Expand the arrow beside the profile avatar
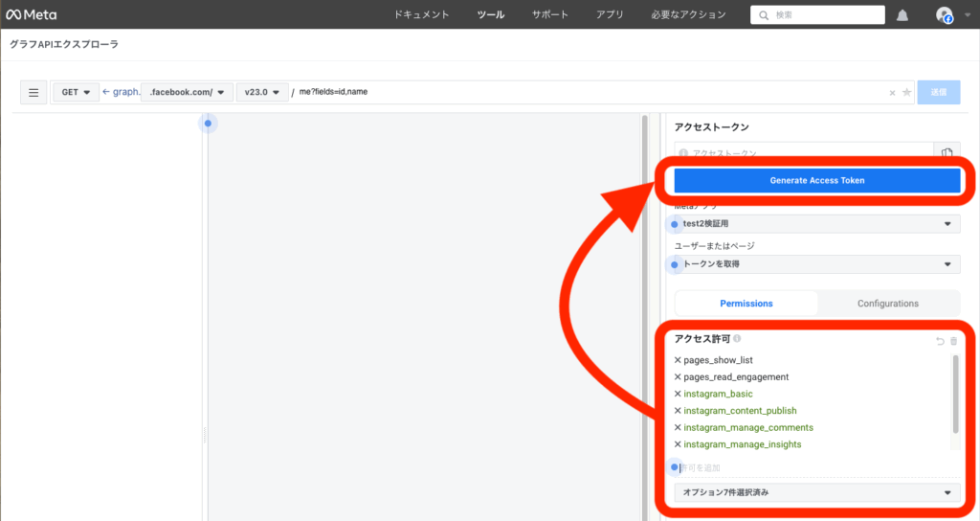Screen dimensions: 980x521 968,15
